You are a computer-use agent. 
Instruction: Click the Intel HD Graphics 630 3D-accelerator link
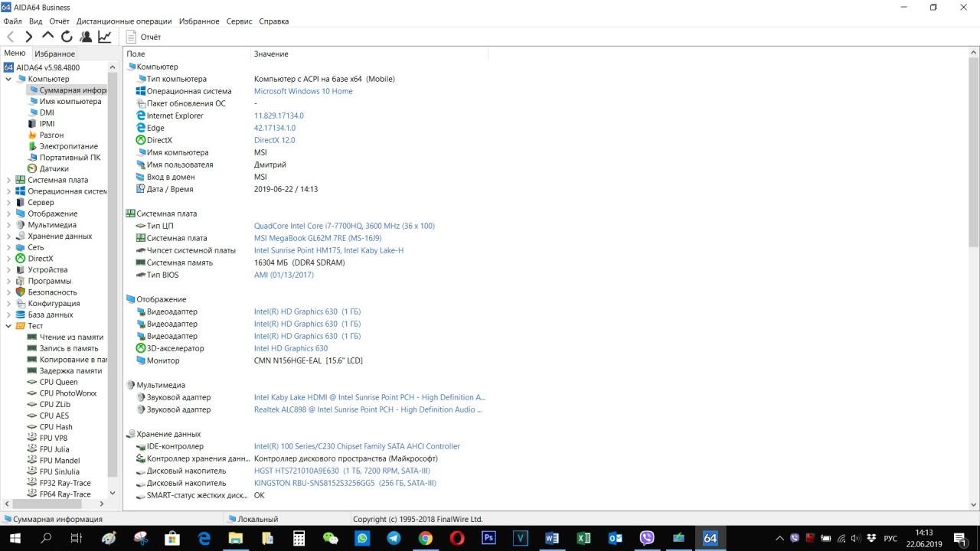point(290,348)
